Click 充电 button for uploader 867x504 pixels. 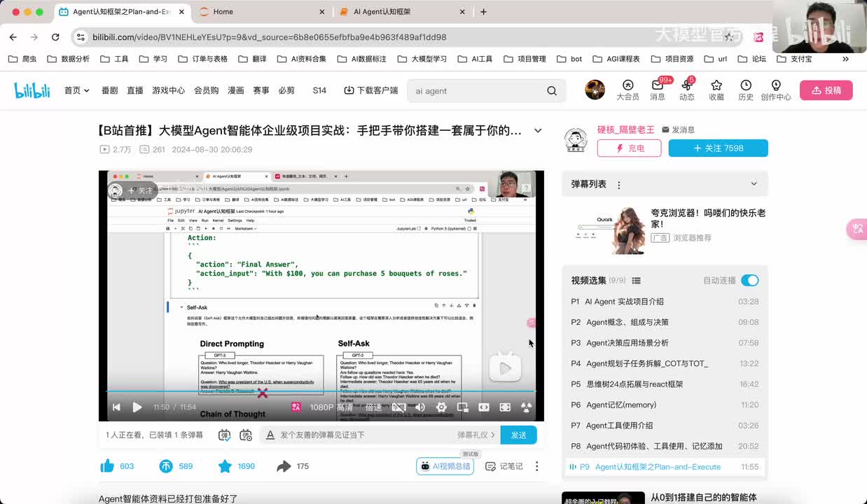(x=629, y=148)
